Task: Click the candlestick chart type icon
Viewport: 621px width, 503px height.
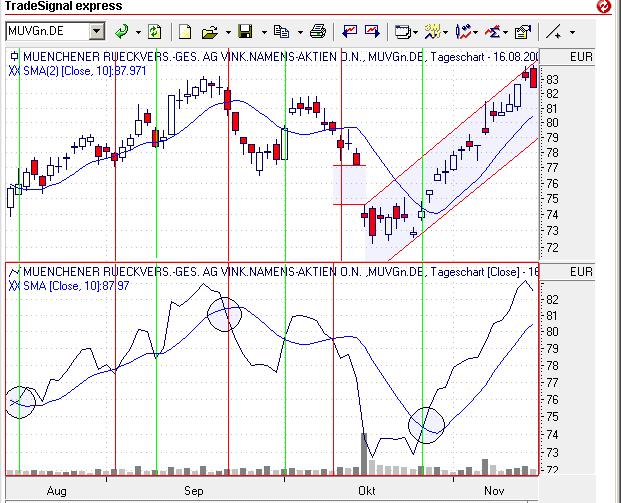Action: coord(463,32)
